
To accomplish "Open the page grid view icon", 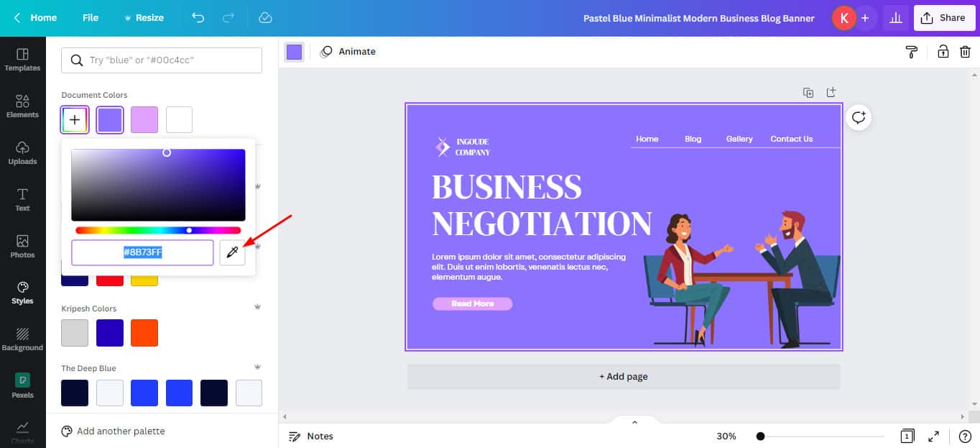I will pos(907,436).
